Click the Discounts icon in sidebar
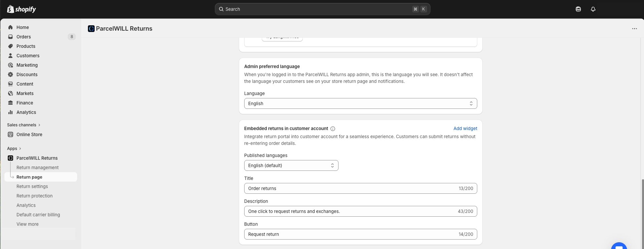Screen dimensions: 644x249 coord(10,74)
